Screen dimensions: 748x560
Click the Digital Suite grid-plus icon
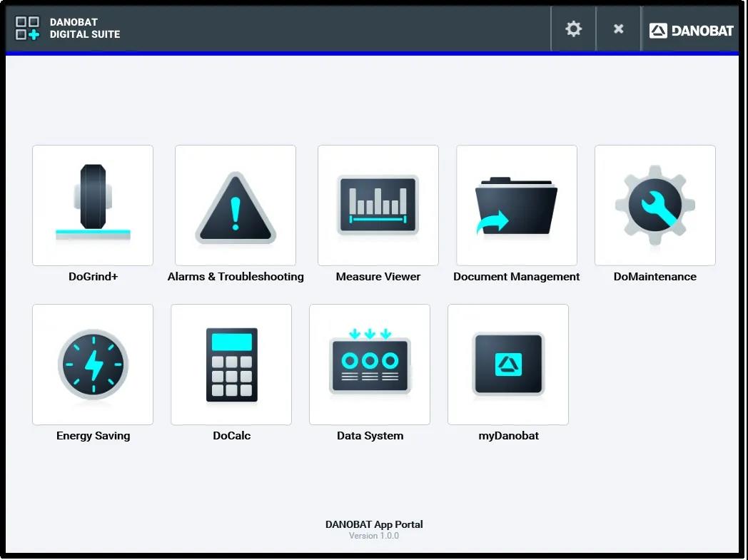point(27,28)
